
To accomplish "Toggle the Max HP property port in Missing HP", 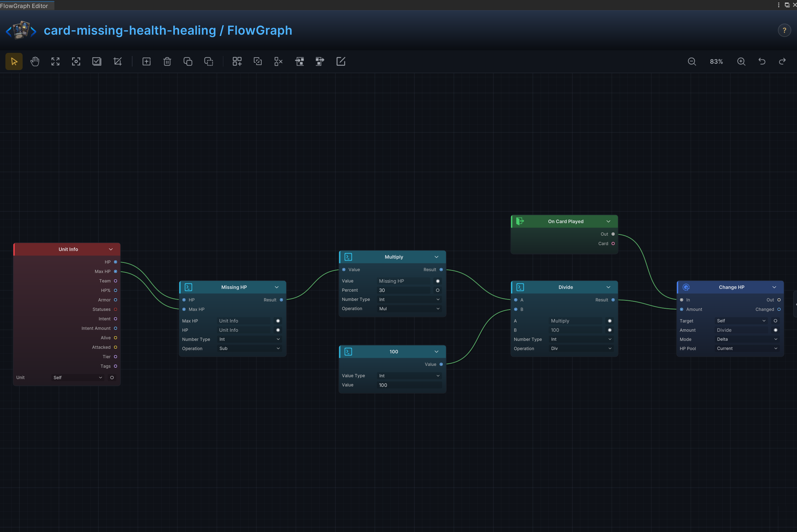I will click(x=278, y=321).
